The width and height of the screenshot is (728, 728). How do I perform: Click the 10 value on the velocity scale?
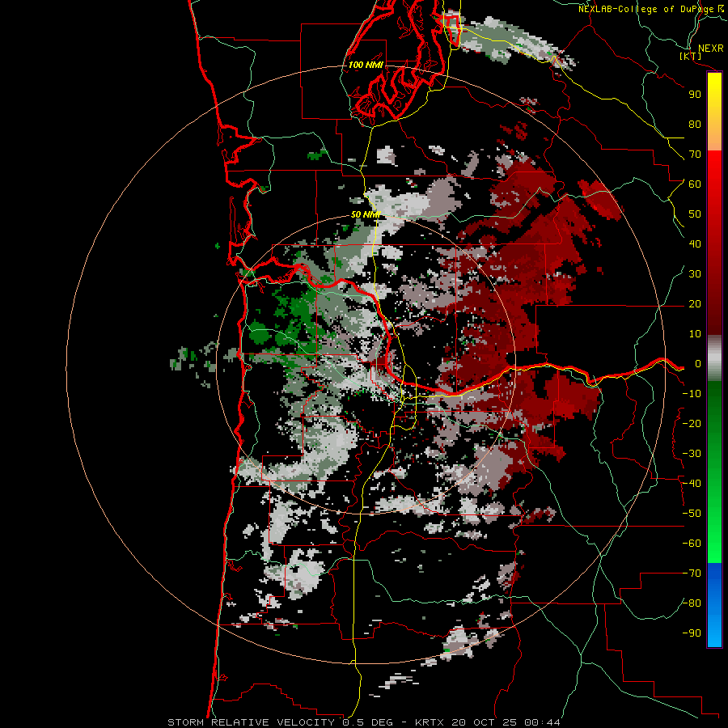695,334
